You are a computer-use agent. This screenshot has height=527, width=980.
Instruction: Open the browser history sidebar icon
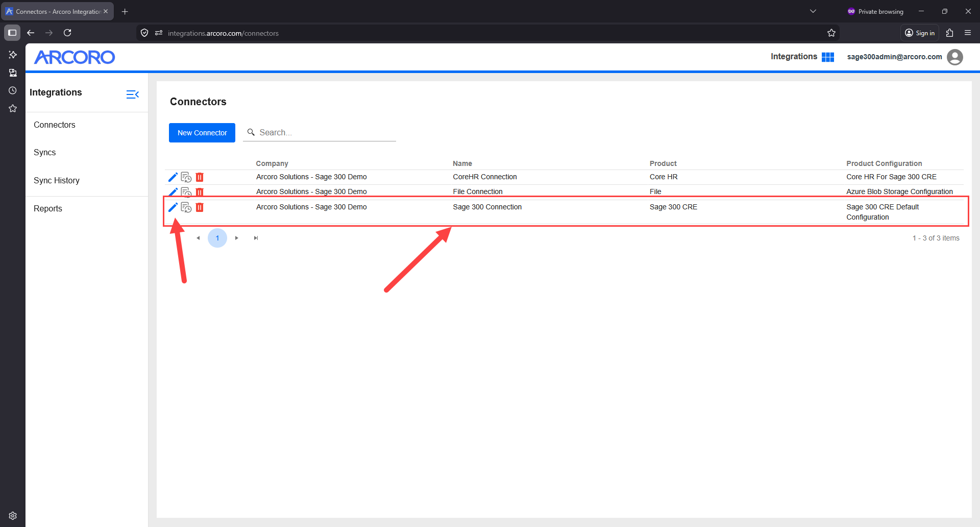[13, 90]
